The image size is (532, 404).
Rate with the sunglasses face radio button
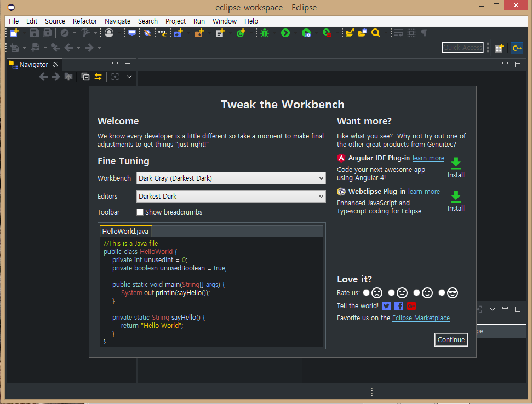coord(442,292)
